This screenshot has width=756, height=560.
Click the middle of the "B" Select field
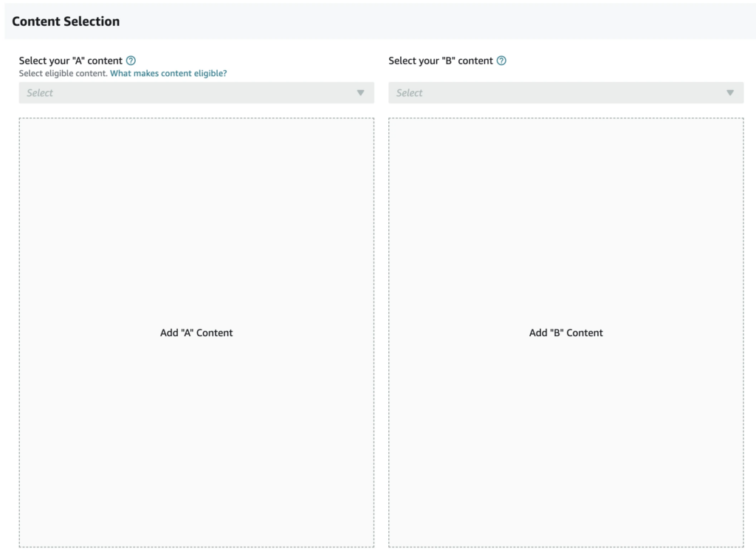566,93
